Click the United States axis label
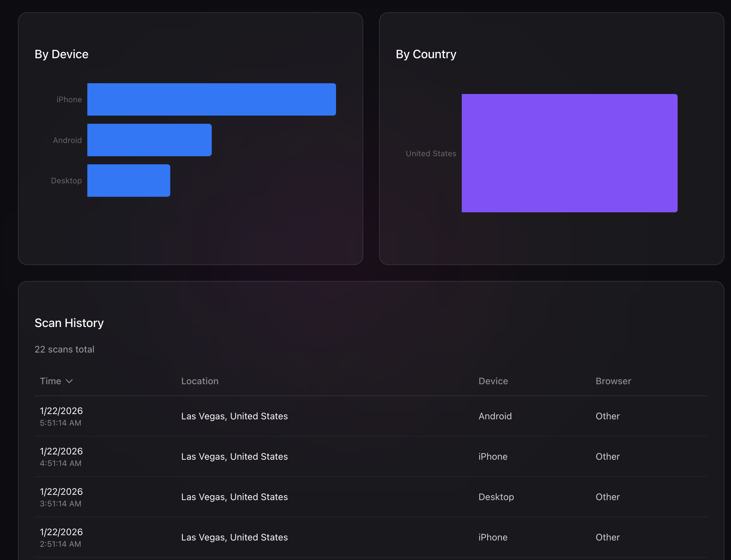Viewport: 731px width, 560px height. click(431, 153)
